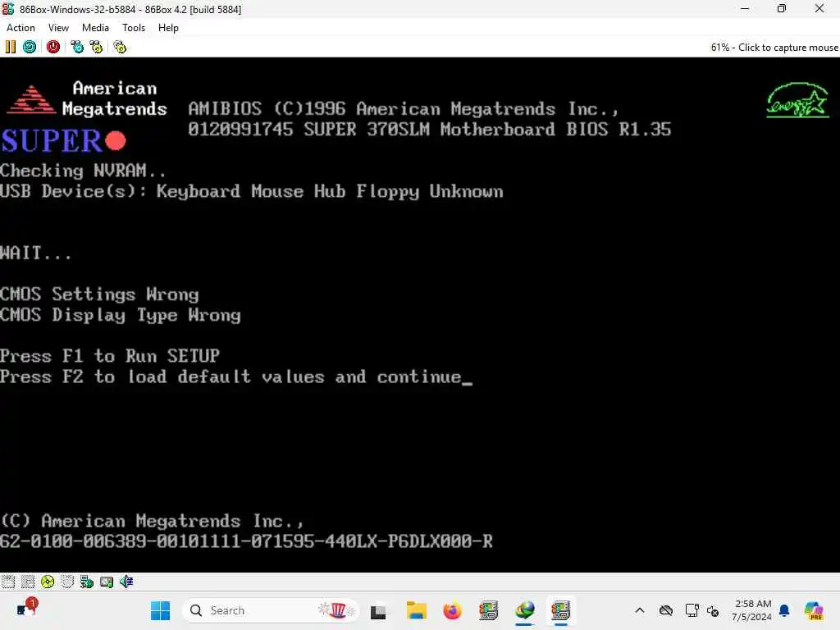Click the Energy Star logo
Screen dimensions: 840x630
click(797, 100)
